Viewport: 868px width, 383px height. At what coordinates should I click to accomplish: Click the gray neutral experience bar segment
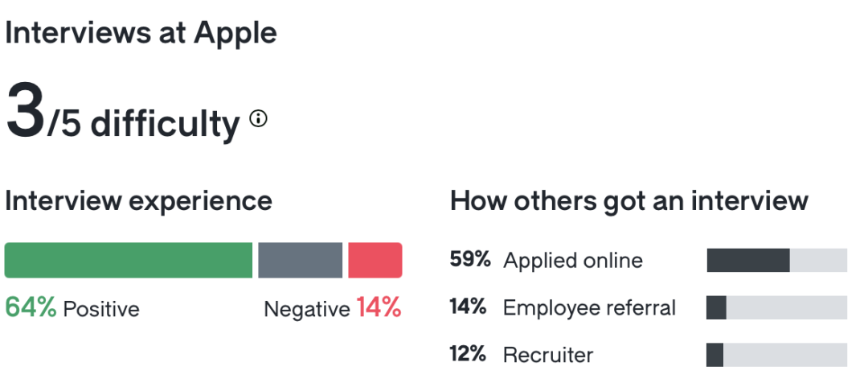click(x=300, y=261)
